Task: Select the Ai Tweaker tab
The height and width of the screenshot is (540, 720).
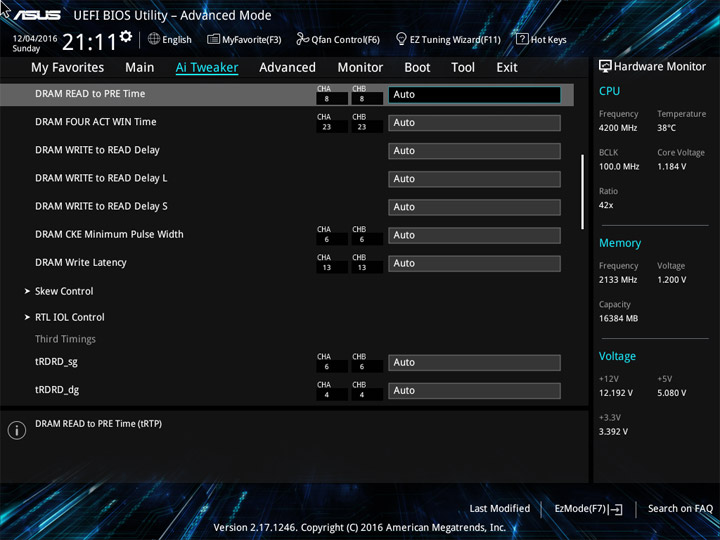Action: (207, 68)
